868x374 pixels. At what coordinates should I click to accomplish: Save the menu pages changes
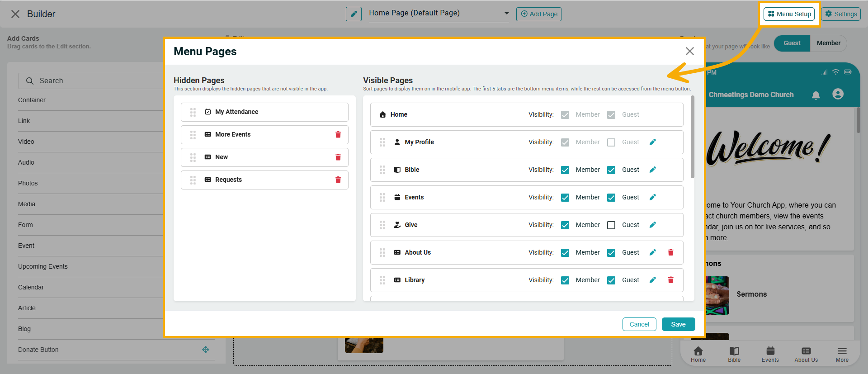tap(678, 324)
